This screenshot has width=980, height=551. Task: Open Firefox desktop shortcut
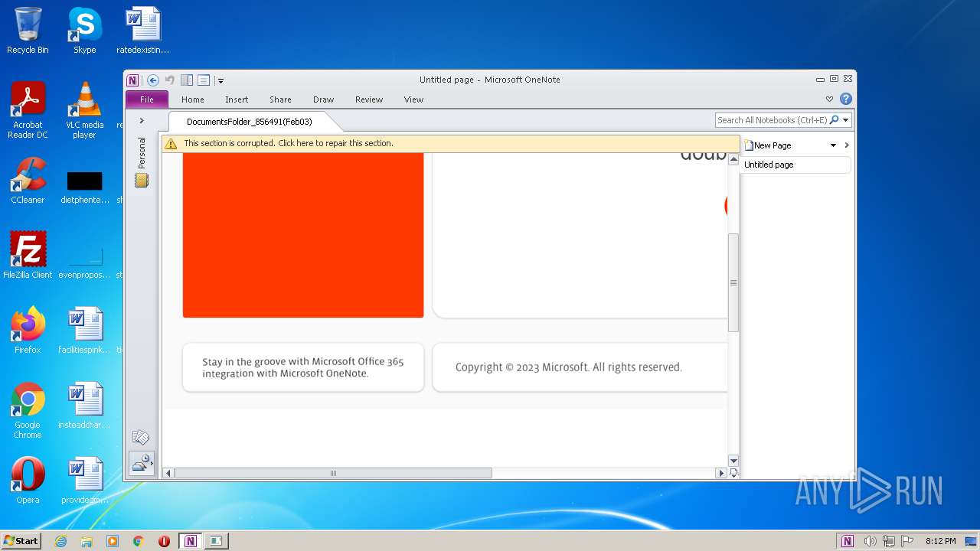[28, 330]
